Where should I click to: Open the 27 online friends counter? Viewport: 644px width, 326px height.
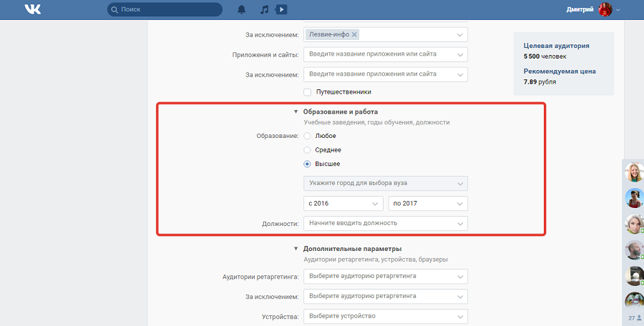pyautogui.click(x=635, y=318)
